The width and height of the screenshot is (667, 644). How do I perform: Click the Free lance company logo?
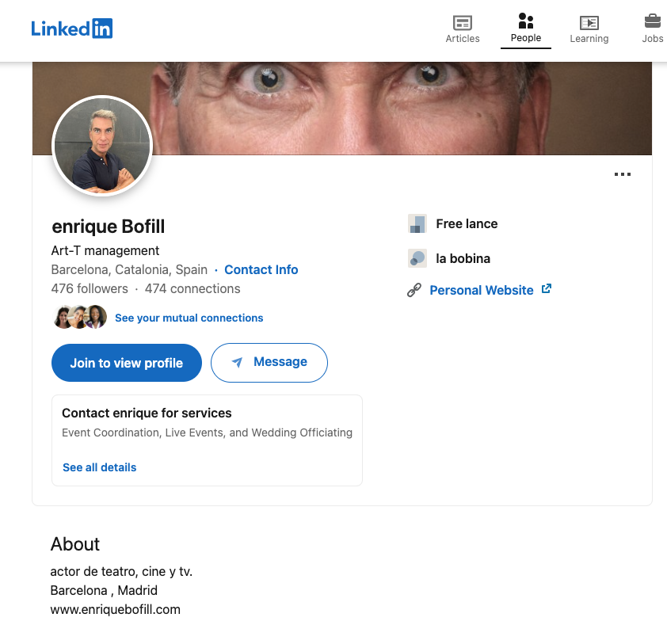417,224
